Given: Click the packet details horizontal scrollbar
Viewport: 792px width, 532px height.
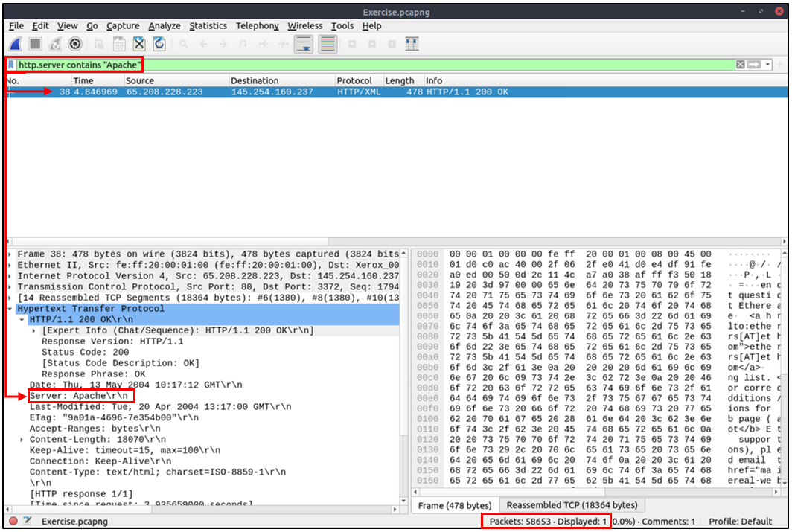Looking at the screenshot, I should [202, 509].
